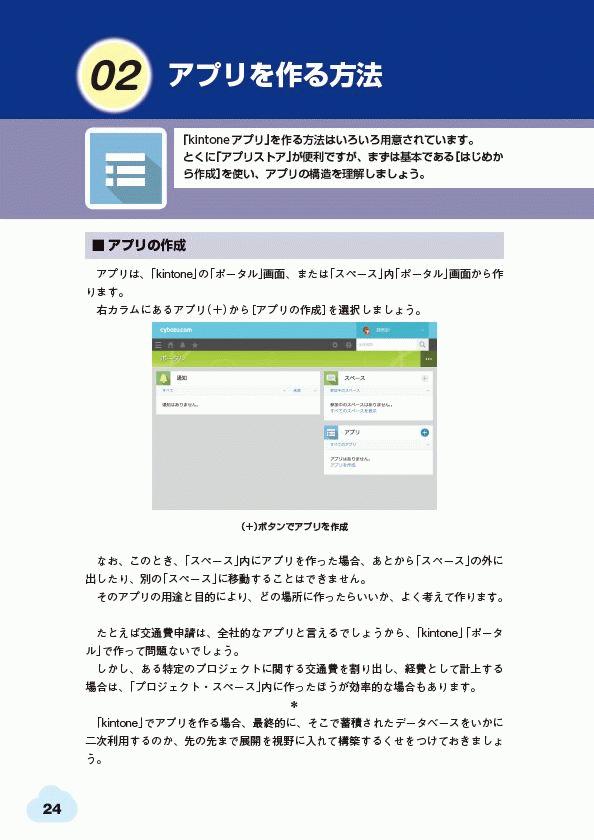The width and height of the screenshot is (594, 840).
Task: Expand the 参加中のスペース filter dropdown
Action: click(379, 391)
